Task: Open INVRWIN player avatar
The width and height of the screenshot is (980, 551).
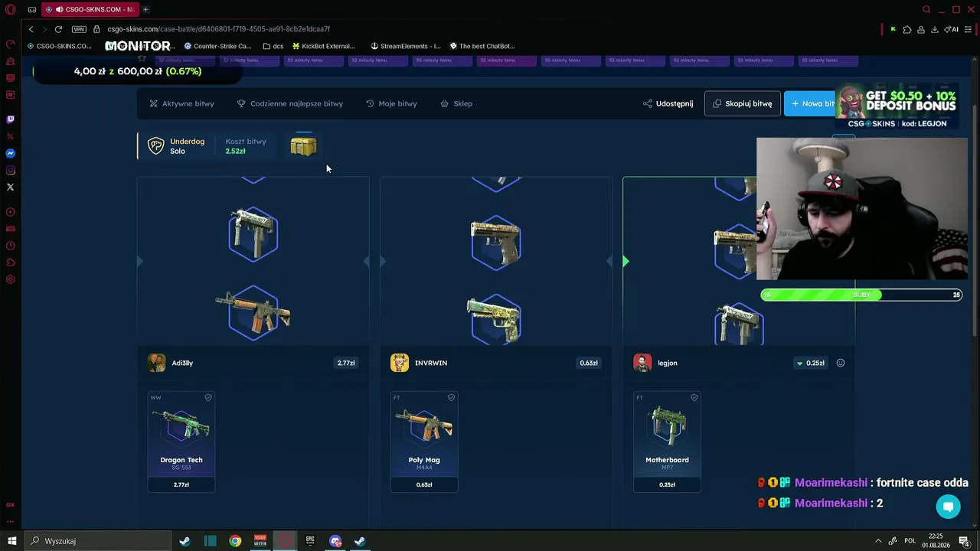Action: point(400,363)
